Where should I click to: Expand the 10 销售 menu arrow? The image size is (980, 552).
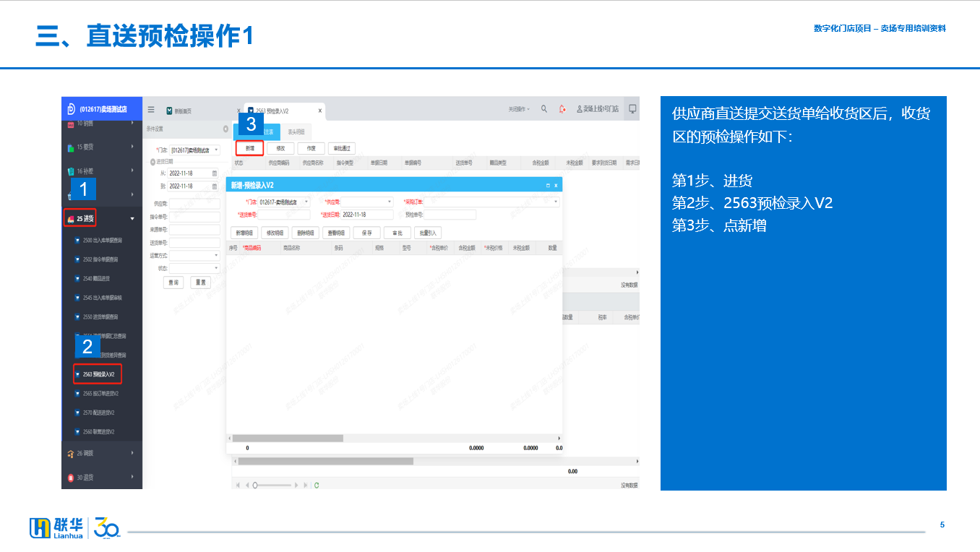coord(132,124)
